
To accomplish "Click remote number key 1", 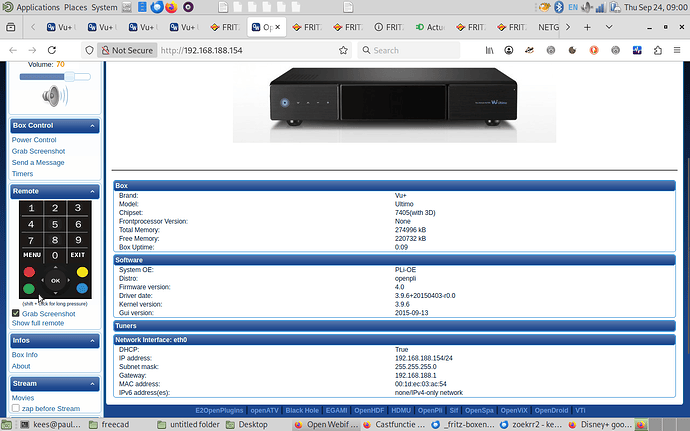I will [x=31, y=208].
